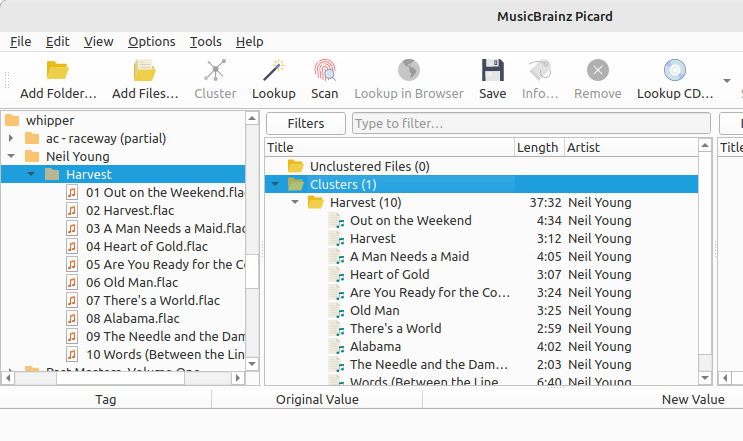Click the Neil Young folder icon
Image resolution: width=743 pixels, height=441 pixels.
(32, 156)
